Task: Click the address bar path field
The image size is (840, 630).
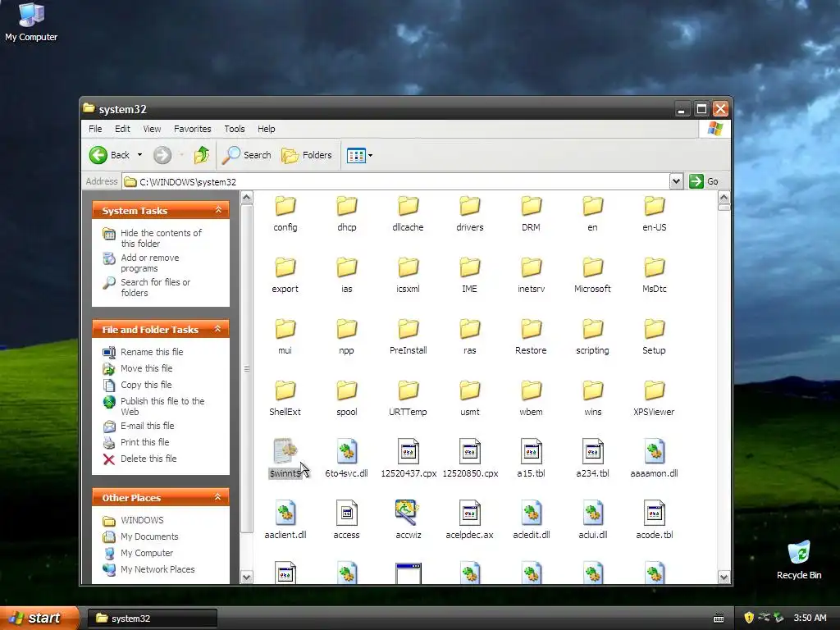Action: click(396, 181)
